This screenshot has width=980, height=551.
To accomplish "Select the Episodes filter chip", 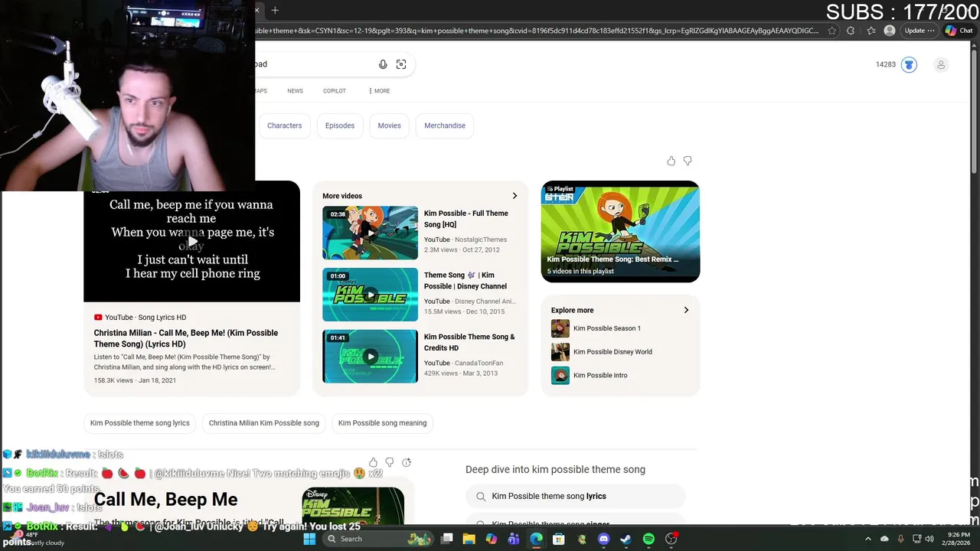I will point(340,126).
